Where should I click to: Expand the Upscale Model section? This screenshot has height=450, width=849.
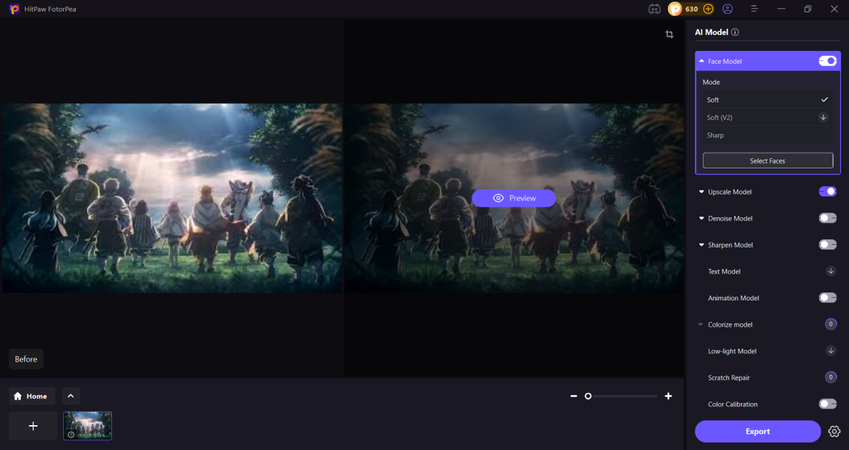pos(702,192)
